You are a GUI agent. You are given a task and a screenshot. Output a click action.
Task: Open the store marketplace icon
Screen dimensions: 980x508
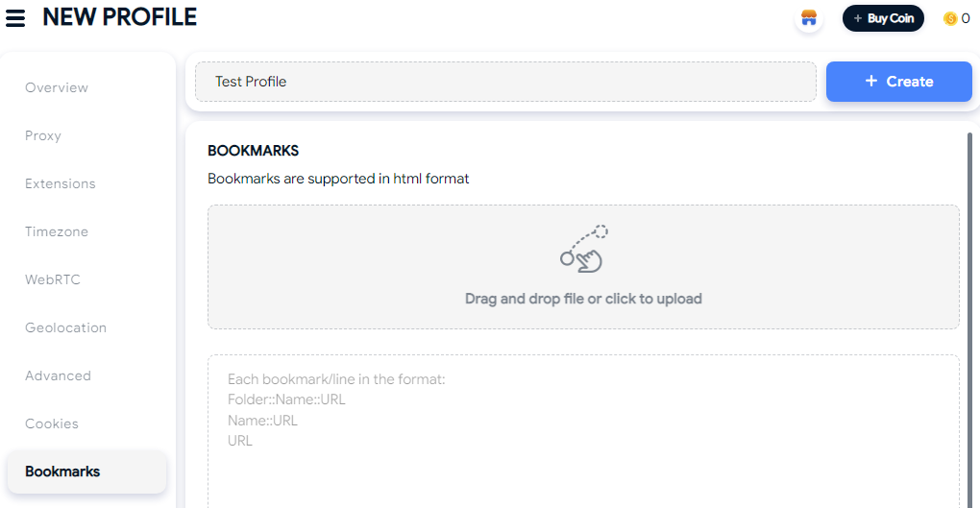(x=809, y=18)
